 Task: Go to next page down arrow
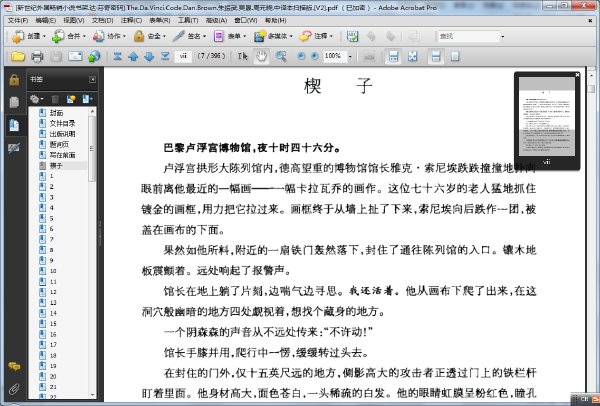coord(149,57)
